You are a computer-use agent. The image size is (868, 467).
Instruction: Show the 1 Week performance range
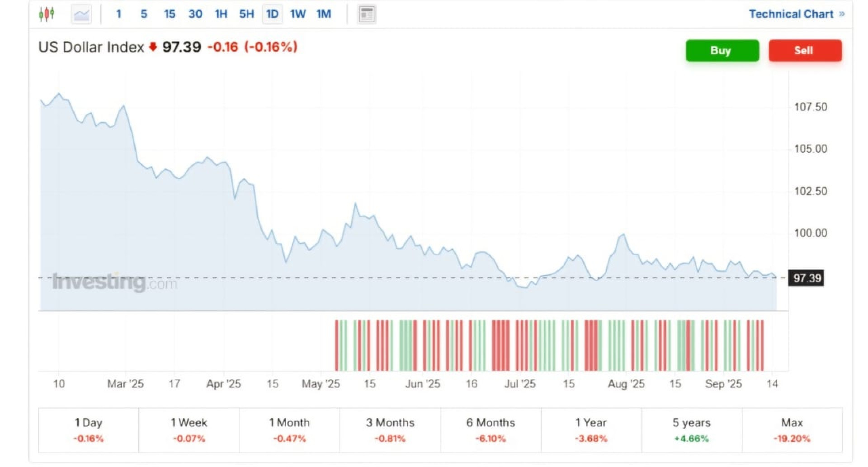point(189,430)
